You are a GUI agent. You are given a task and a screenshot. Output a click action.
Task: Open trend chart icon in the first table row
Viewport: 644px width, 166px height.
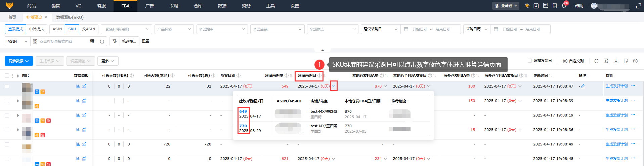click(84, 86)
